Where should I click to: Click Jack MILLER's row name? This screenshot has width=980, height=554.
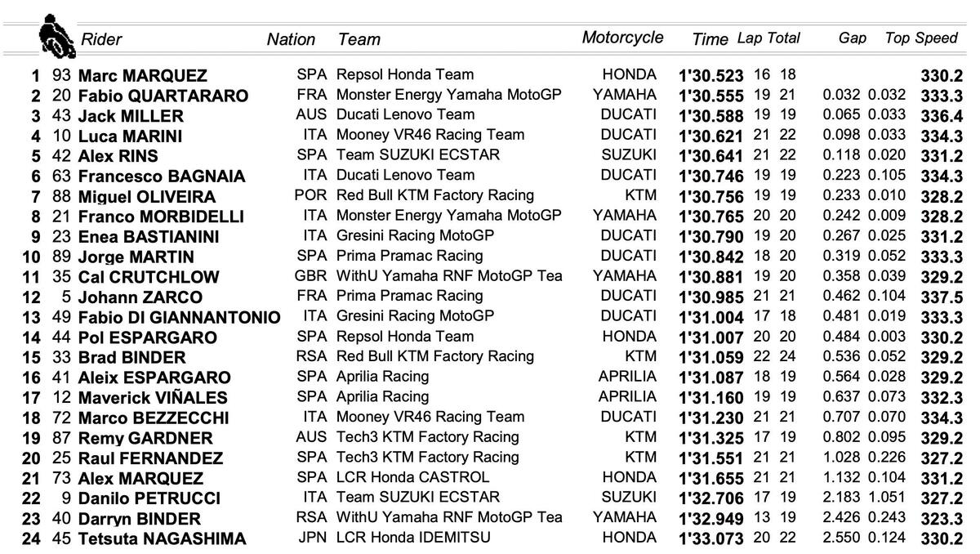[x=131, y=116]
